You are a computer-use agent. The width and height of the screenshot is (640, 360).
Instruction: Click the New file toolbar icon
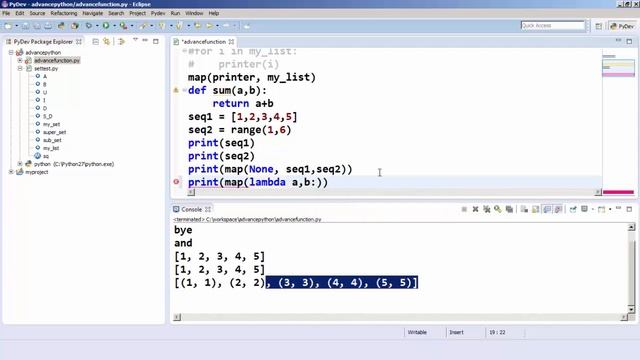click(x=8, y=26)
